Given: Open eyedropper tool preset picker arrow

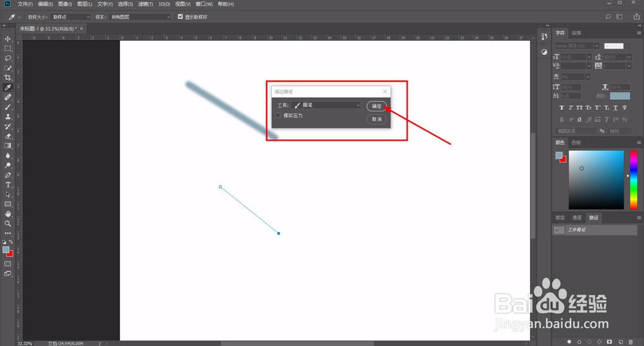Looking at the screenshot, I should tap(19, 17).
